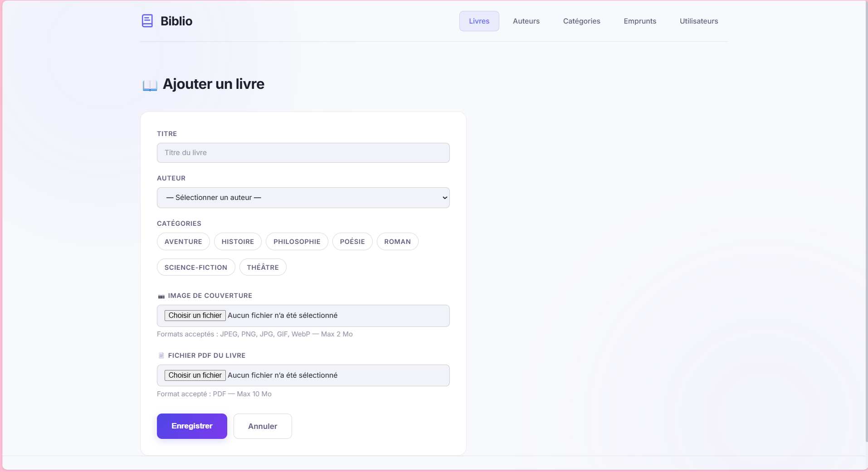Enable the Poésie category chip

(x=352, y=242)
